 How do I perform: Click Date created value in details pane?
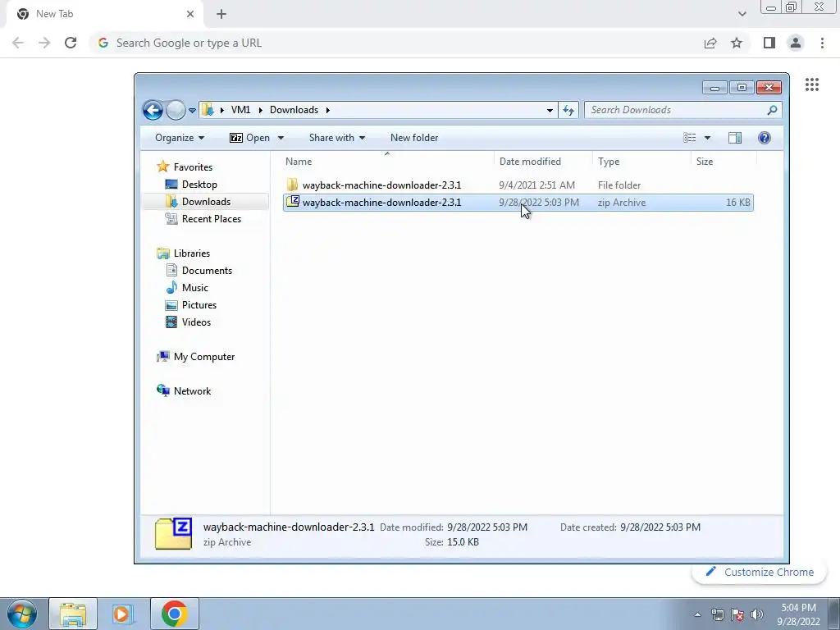tap(660, 527)
